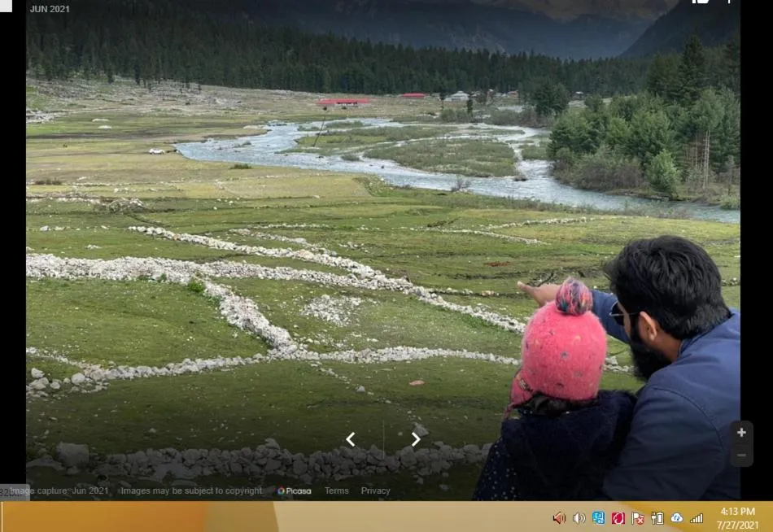The height and width of the screenshot is (532, 773).
Task: Click the blue network computers tray icon
Action: click(598, 518)
